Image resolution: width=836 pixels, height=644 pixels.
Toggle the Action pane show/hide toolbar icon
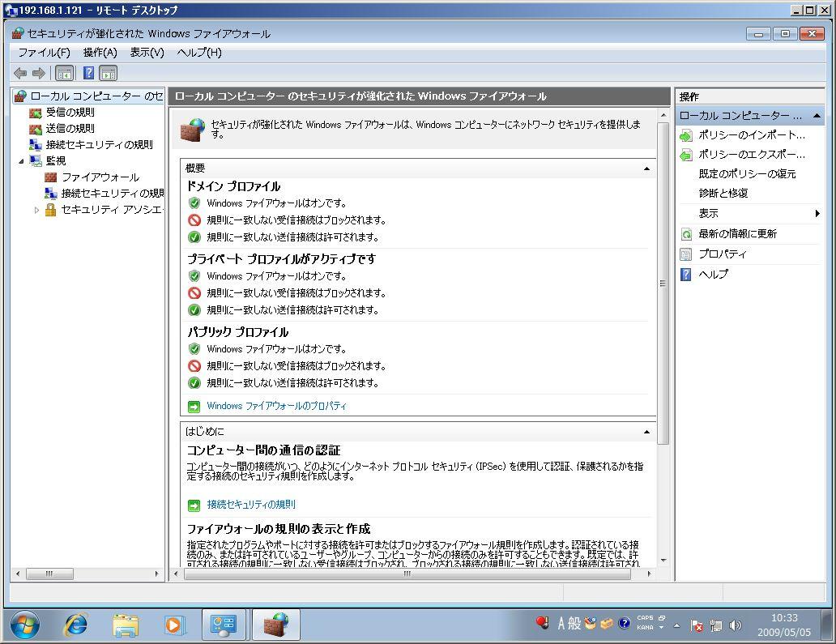point(109,73)
